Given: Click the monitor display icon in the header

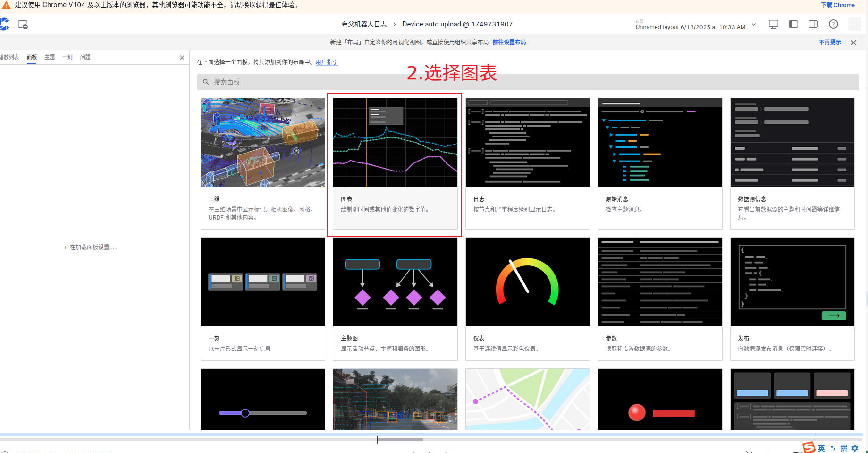Looking at the screenshot, I should [773, 24].
